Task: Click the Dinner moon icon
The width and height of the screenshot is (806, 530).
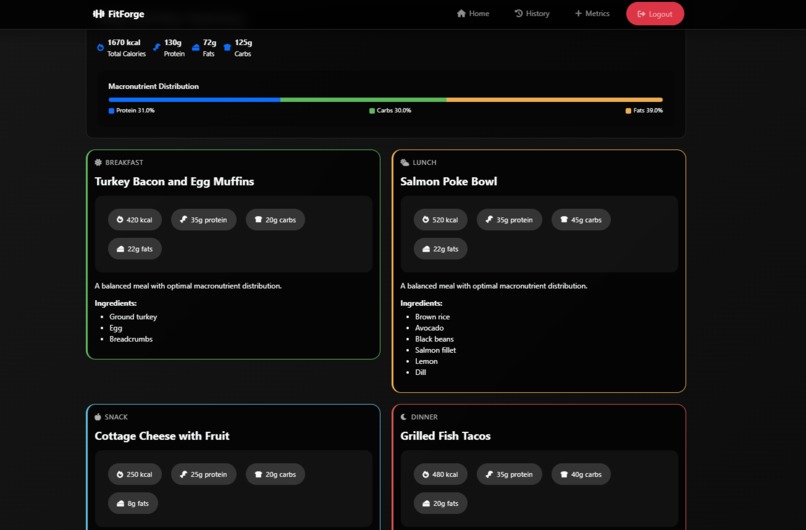Action: [x=404, y=417]
